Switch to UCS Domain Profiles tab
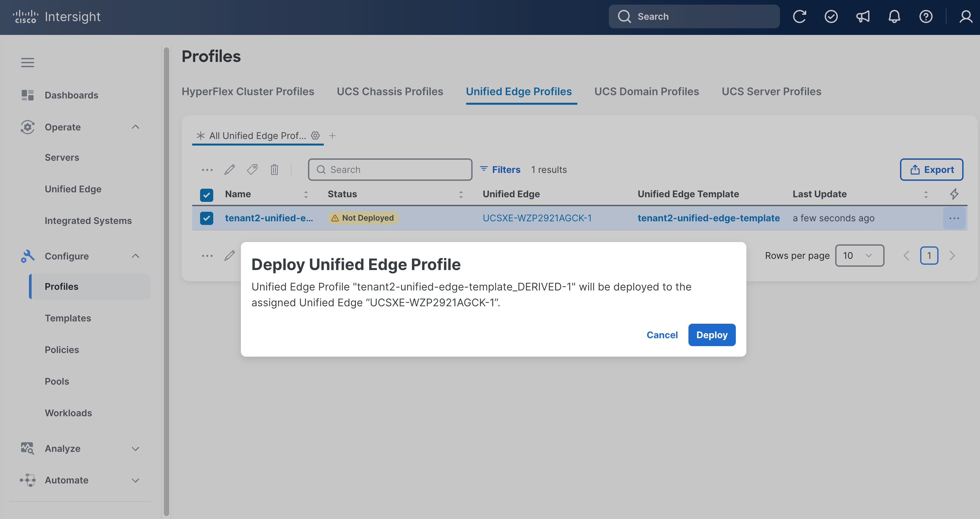Screen dimensions: 980x519 coord(647,92)
